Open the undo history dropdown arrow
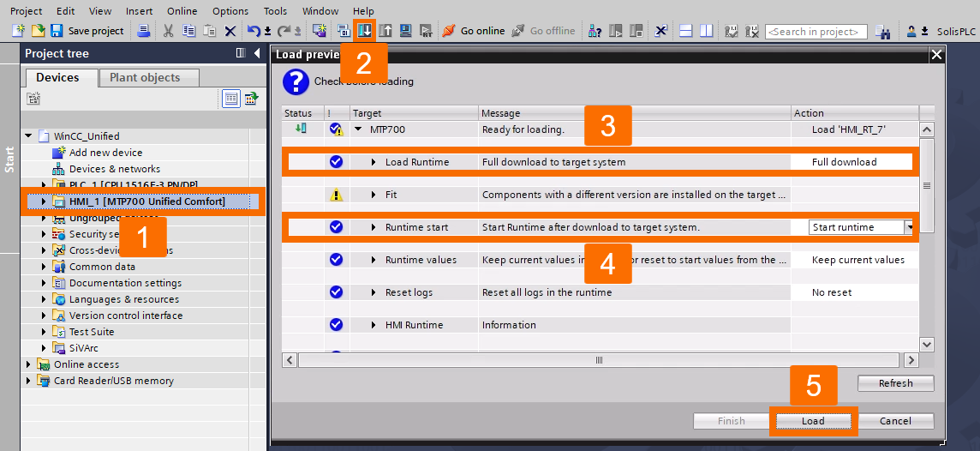This screenshot has width=980, height=451. 267,31
